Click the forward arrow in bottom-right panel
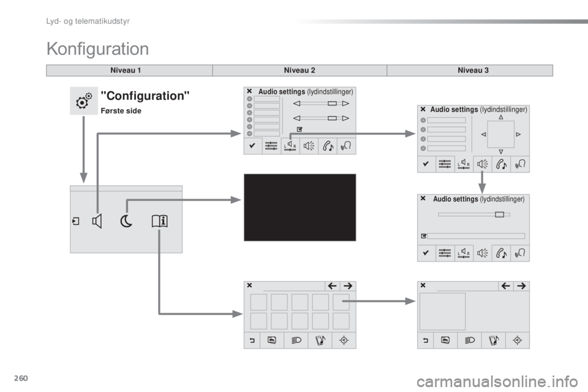Image resolution: width=588 pixels, height=392 pixels. [523, 285]
